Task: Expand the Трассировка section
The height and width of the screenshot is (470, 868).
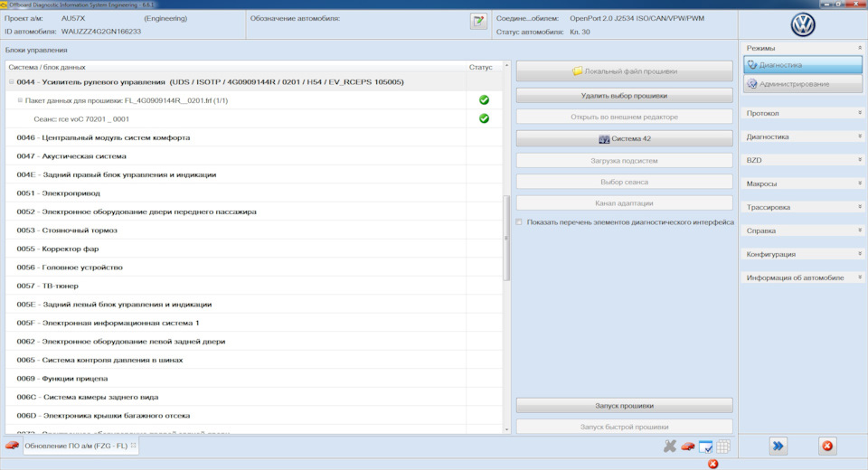Action: [860, 207]
